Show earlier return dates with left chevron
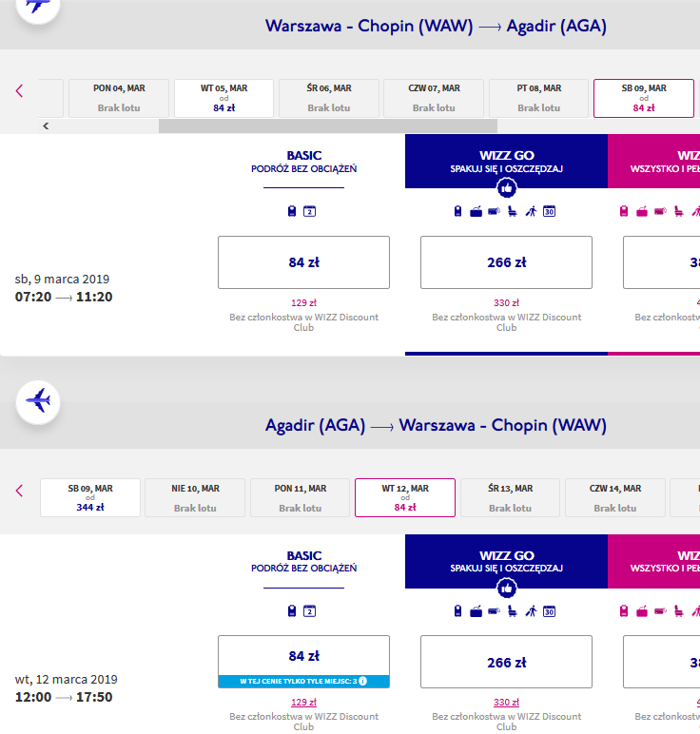Screen dimensions: 700x734 tap(19, 491)
